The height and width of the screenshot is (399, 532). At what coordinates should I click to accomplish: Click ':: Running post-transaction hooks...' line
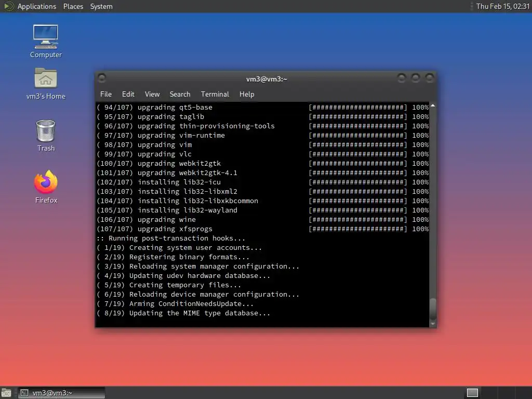click(170, 238)
